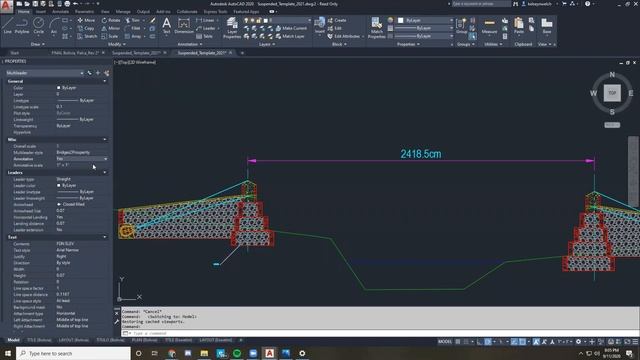Expand the Layers panel dropdown

coord(267,44)
